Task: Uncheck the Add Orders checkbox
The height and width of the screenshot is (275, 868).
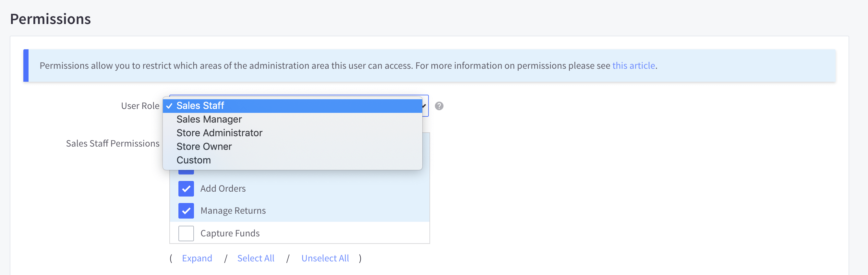Action: click(x=186, y=189)
